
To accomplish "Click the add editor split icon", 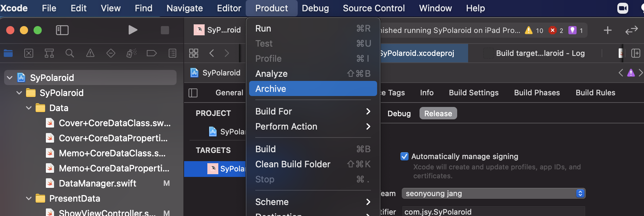I will 636,53.
